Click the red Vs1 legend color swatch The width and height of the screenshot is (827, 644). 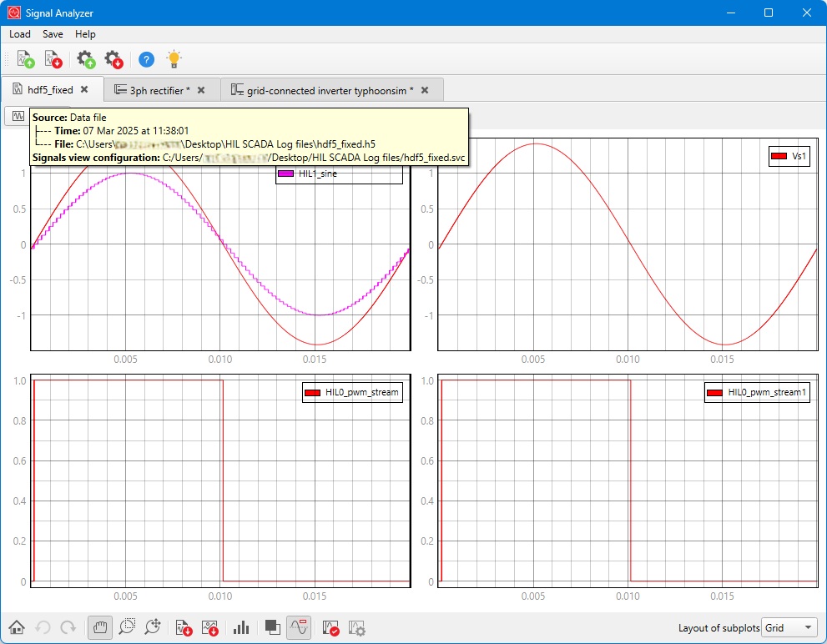(778, 156)
